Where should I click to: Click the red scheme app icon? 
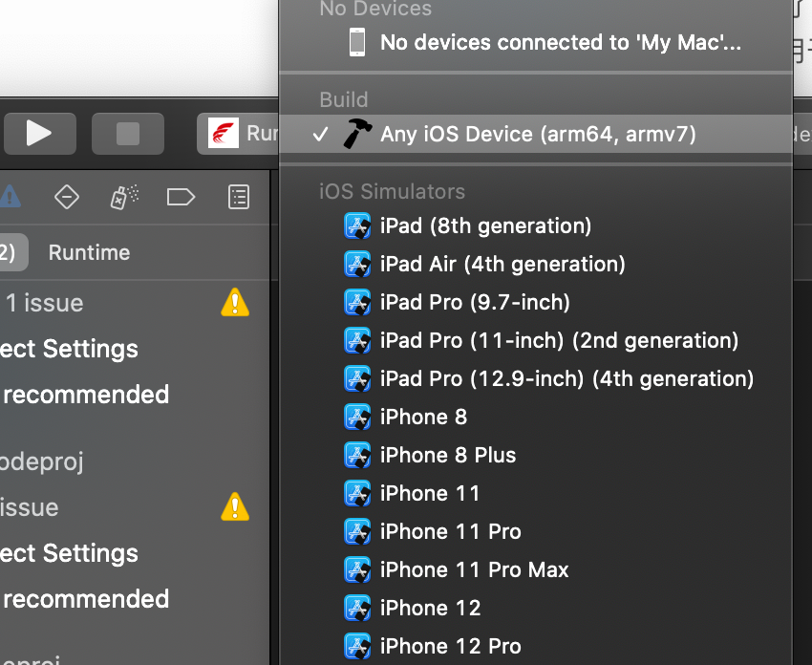[224, 133]
